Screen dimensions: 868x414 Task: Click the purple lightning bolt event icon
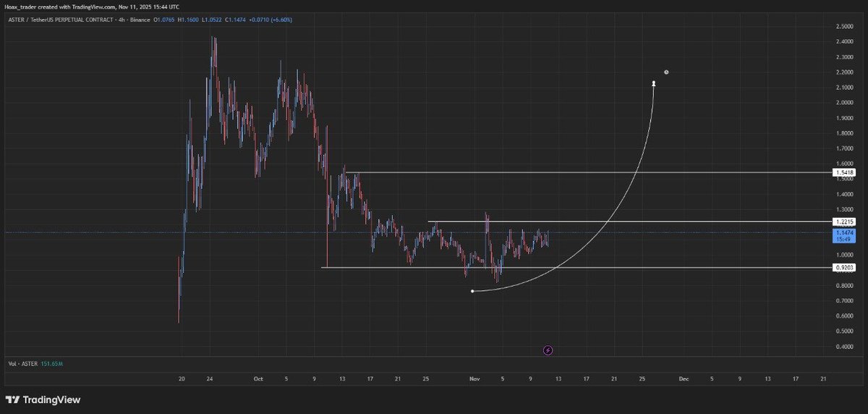pyautogui.click(x=548, y=350)
